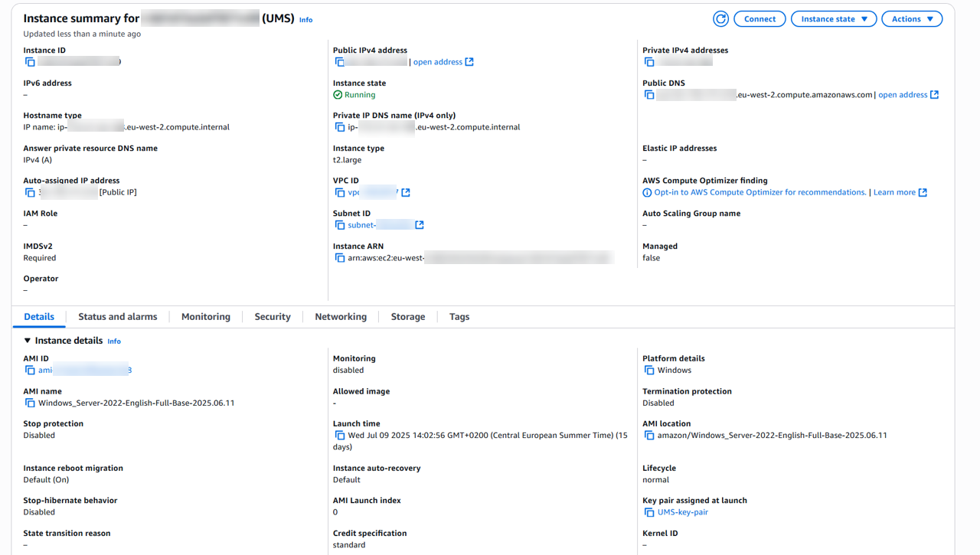Copy the Instance ID value
Viewport: 980px width, 555px height.
coord(30,62)
